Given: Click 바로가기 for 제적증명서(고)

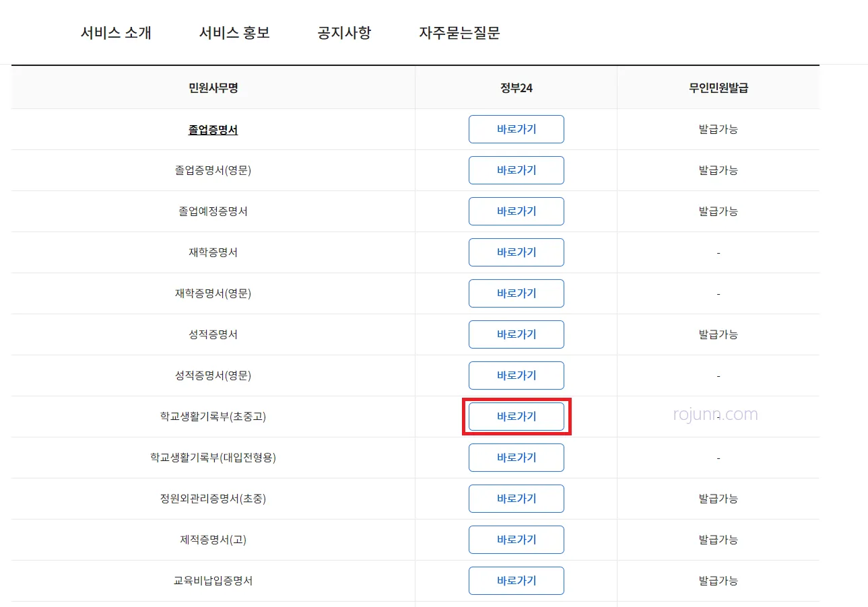Looking at the screenshot, I should pyautogui.click(x=516, y=540).
